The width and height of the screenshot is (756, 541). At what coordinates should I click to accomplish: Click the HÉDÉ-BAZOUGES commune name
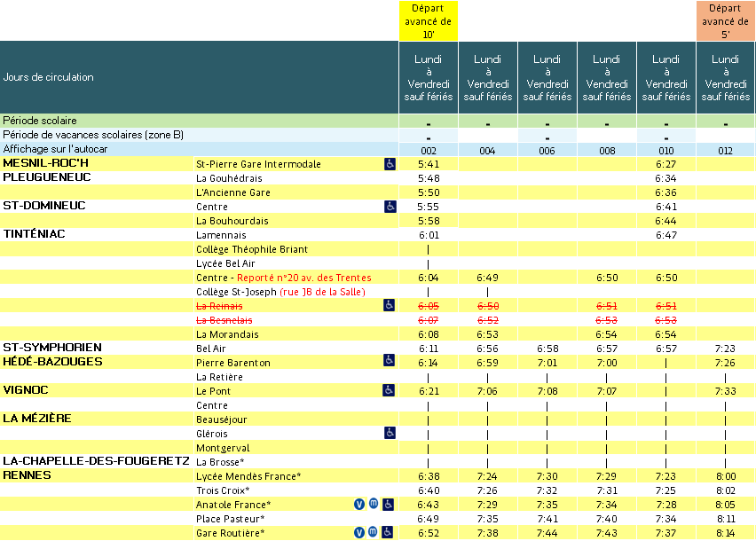[x=52, y=362]
